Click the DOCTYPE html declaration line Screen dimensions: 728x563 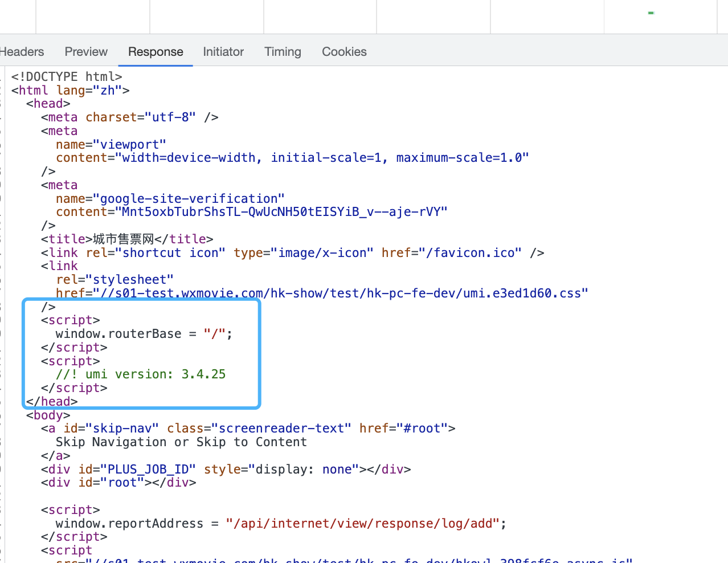click(x=66, y=76)
